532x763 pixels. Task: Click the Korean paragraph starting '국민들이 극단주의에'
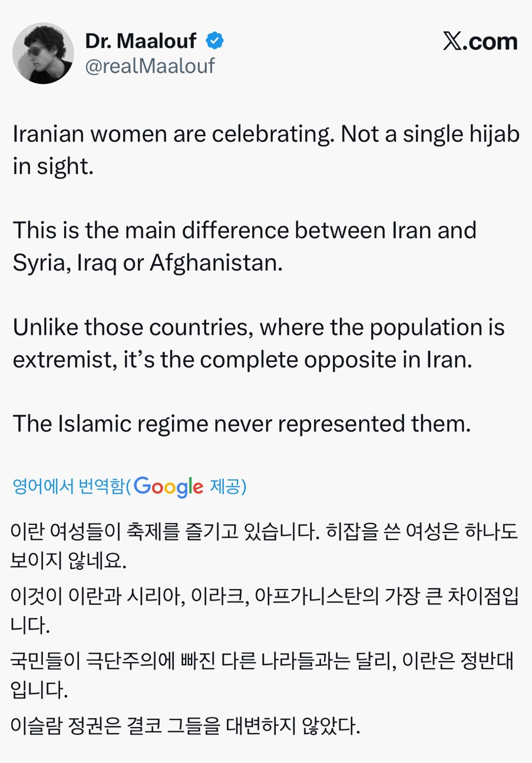click(263, 673)
